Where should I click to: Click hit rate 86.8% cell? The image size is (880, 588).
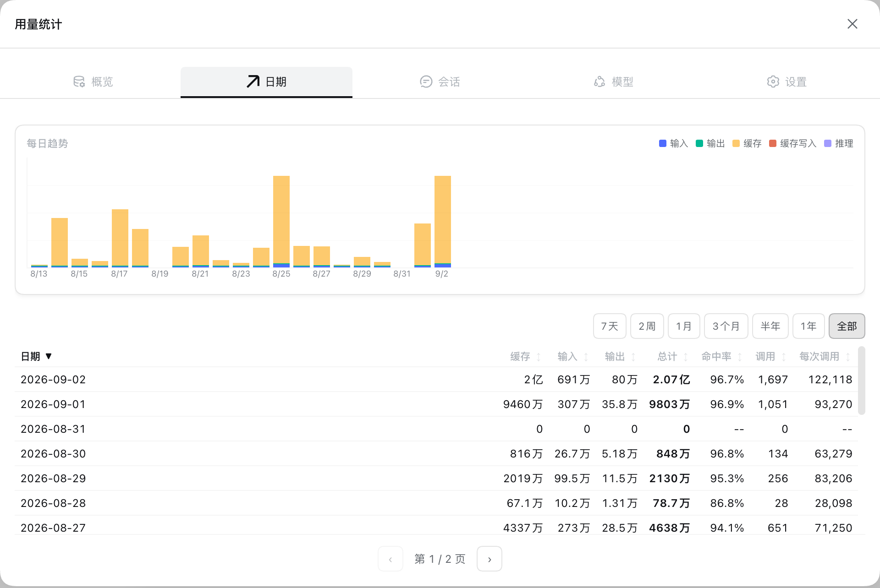[727, 503]
